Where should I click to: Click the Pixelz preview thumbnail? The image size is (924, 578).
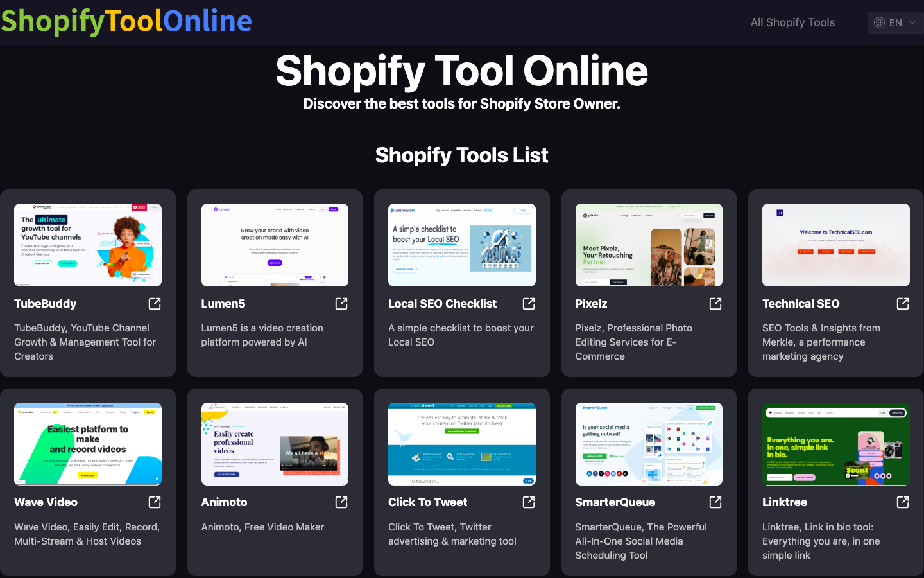[649, 245]
